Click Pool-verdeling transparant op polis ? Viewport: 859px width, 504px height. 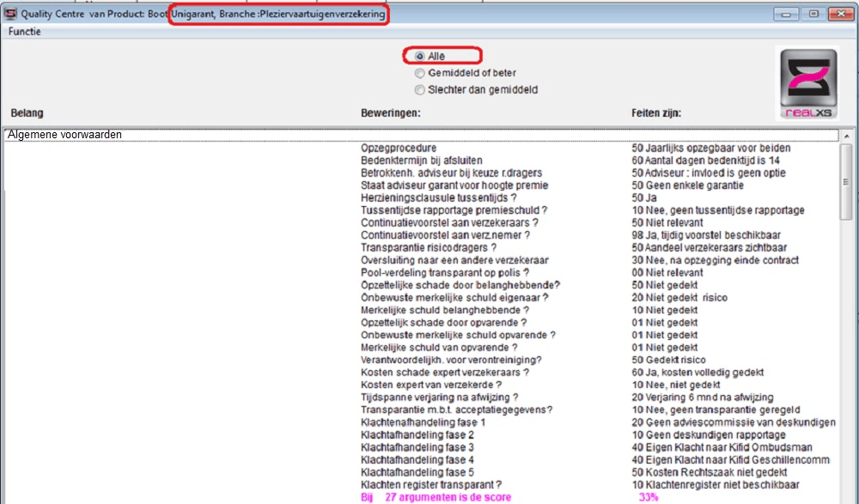(x=445, y=273)
